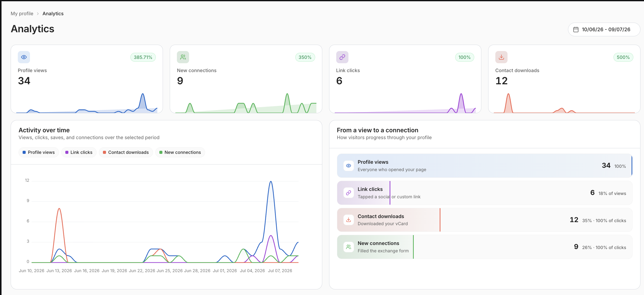The width and height of the screenshot is (644, 295).
Task: Toggle the Contact downloads chart legend
Action: 126,152
